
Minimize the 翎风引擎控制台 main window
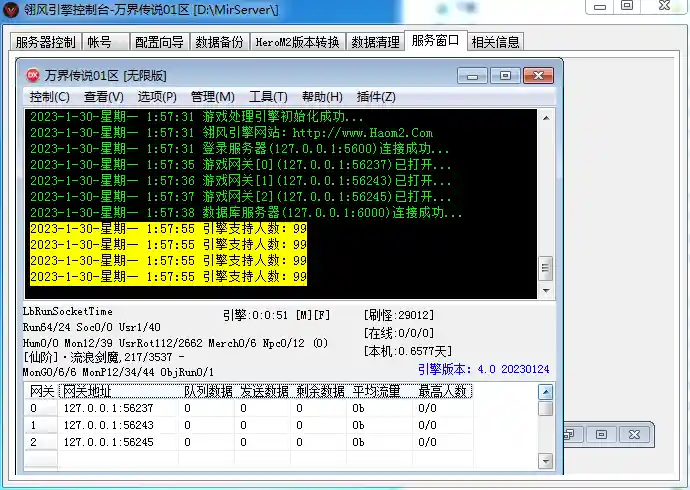[x=600, y=6]
